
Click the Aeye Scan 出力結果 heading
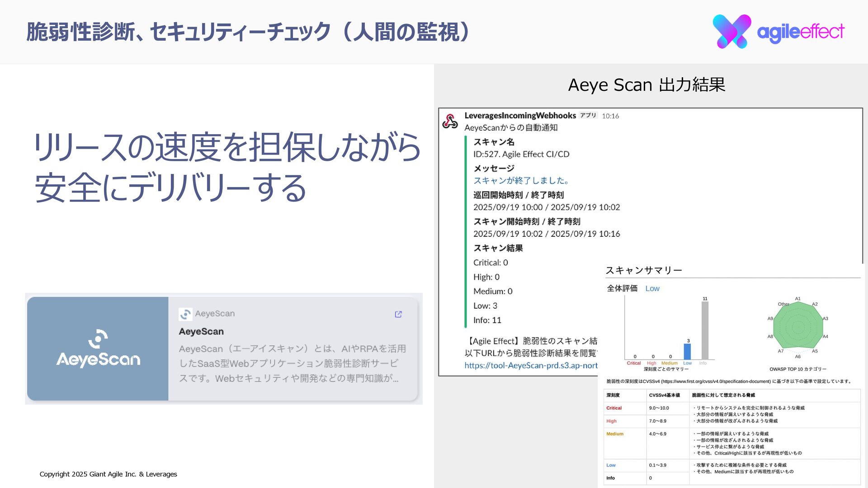pyautogui.click(x=646, y=85)
